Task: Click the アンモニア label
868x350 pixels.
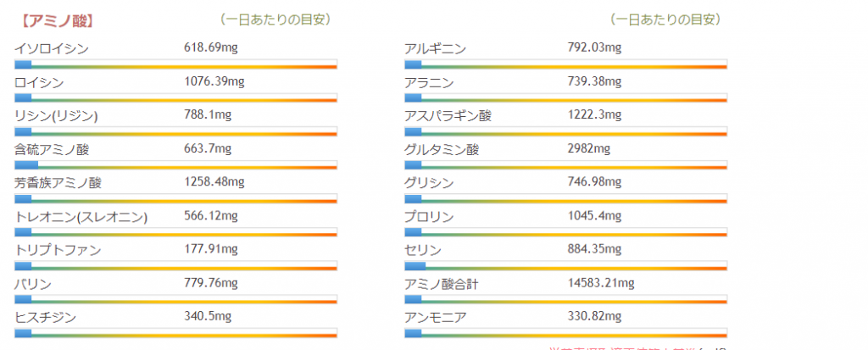Action: 436,317
